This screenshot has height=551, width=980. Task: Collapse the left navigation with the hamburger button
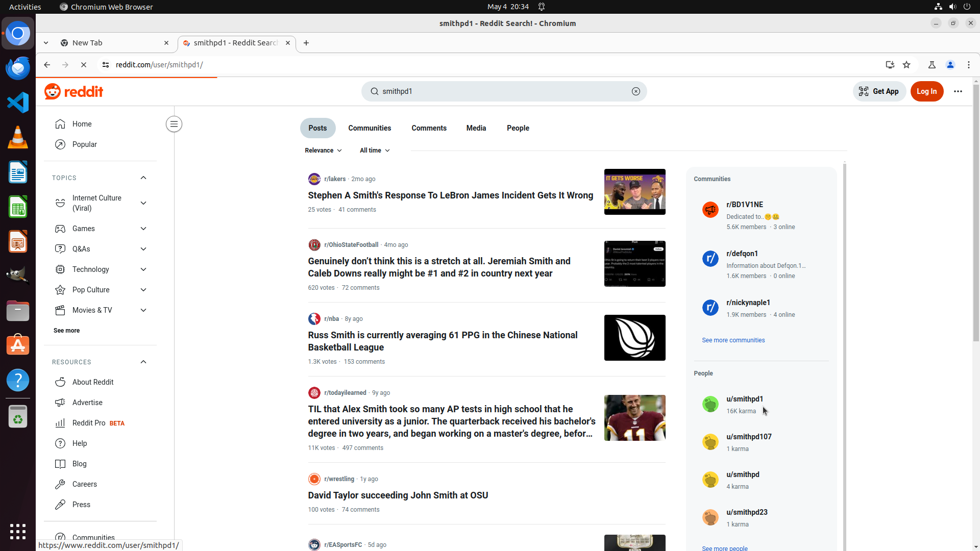pos(174,124)
